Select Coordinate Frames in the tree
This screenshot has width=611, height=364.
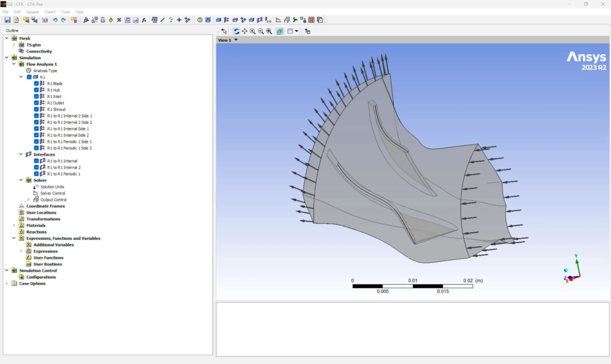pyautogui.click(x=46, y=206)
